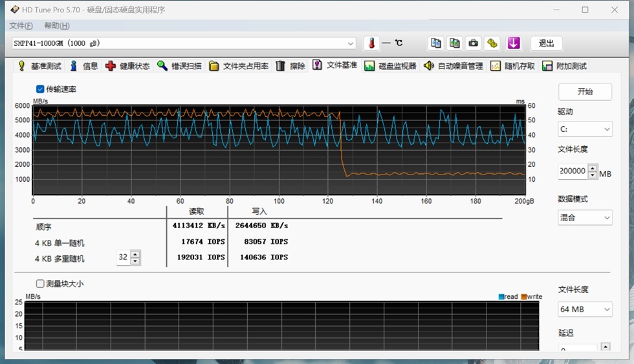Screen dimensions: 634x364
Task: Click the copy screenshot to clipboard icon
Action: [x=455, y=43]
